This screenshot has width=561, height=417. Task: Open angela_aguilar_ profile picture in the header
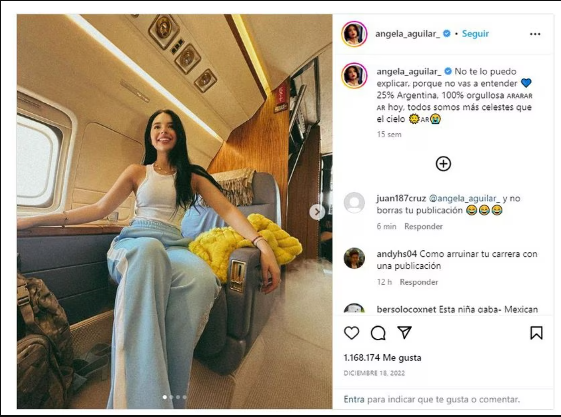pyautogui.click(x=354, y=34)
